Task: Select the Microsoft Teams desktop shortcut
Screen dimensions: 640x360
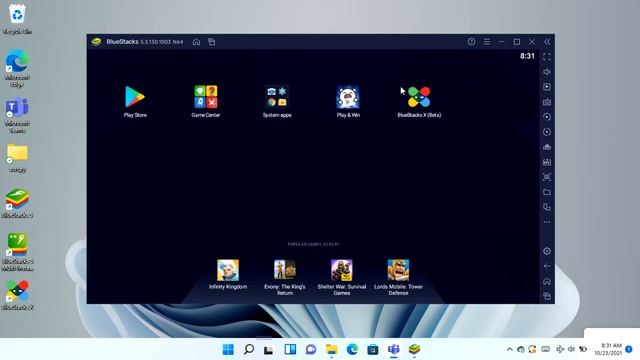Action: click(x=17, y=115)
